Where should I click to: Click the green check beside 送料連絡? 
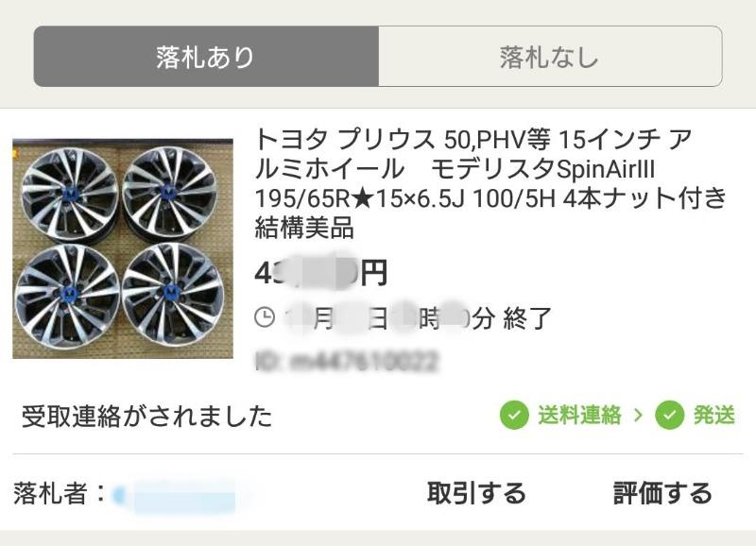[514, 415]
